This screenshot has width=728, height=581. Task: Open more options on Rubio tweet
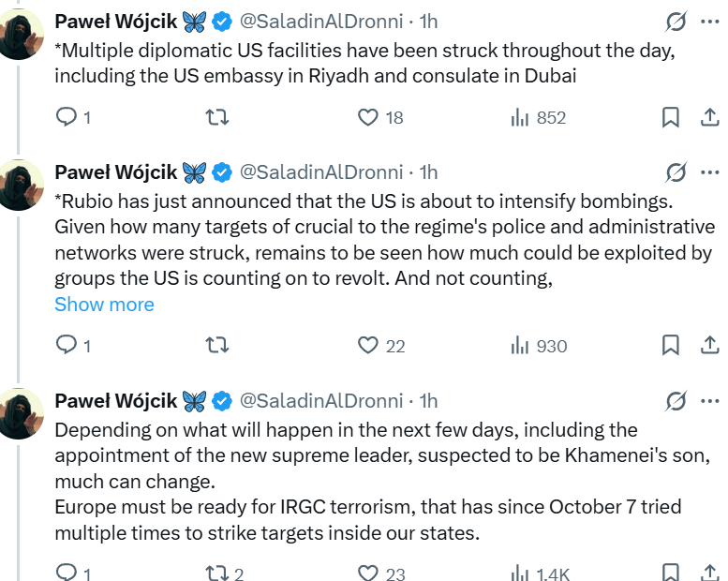tap(710, 172)
